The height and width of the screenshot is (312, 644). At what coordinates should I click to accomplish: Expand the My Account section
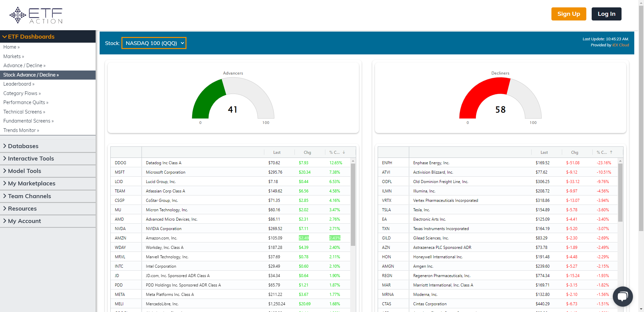(x=24, y=221)
